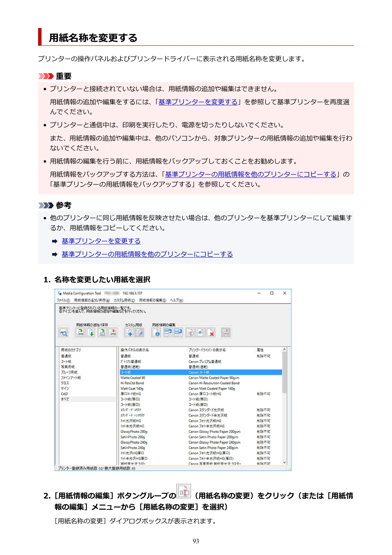
Task: Select ファインアート紙 in the paper category list
Action: [71, 378]
